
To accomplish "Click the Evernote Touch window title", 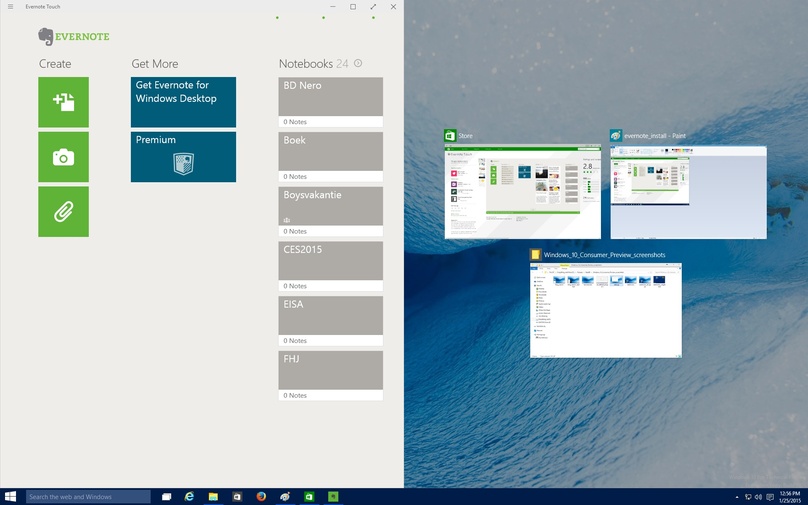I will tap(43, 7).
